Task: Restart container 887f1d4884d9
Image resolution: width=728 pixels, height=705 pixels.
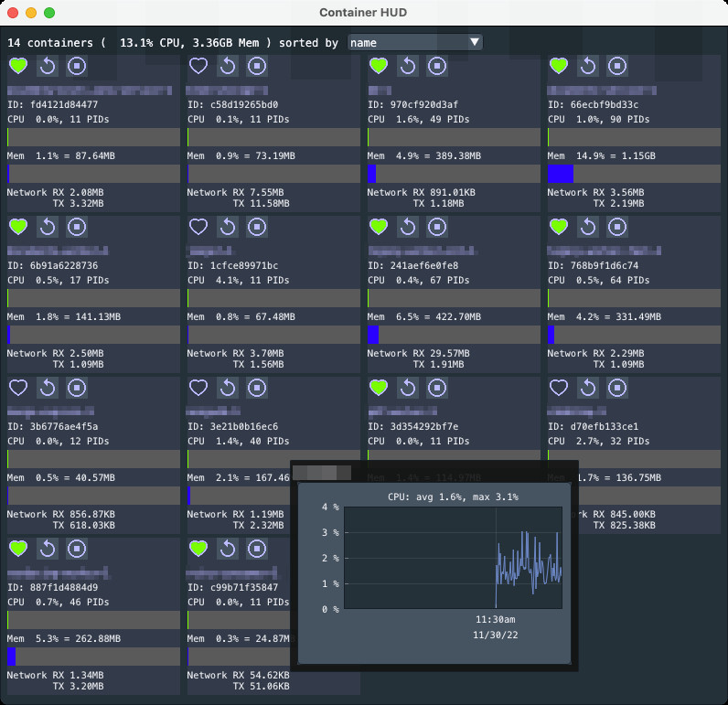Action: (48, 549)
